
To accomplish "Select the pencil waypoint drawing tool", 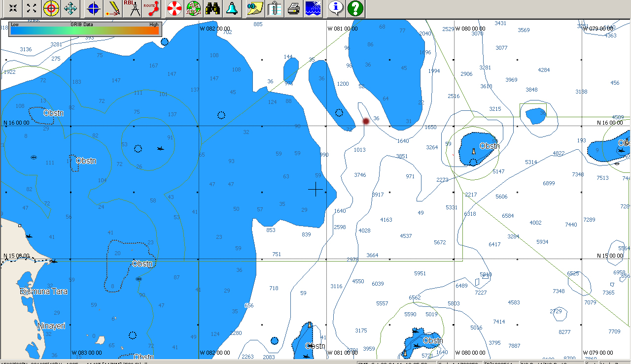I will pos(113,8).
